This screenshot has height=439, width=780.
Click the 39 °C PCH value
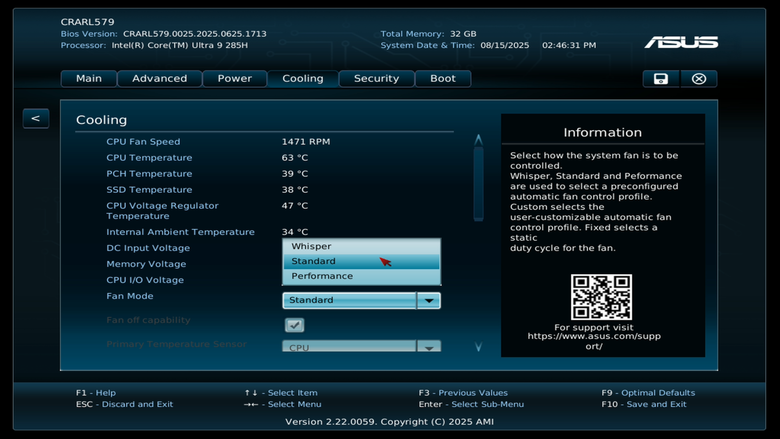[x=295, y=174]
